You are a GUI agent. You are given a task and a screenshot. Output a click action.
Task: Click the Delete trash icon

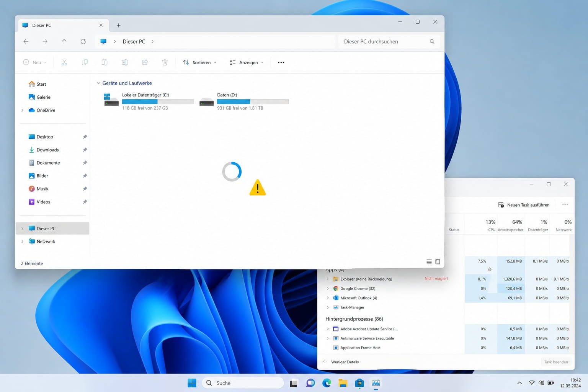(x=165, y=62)
